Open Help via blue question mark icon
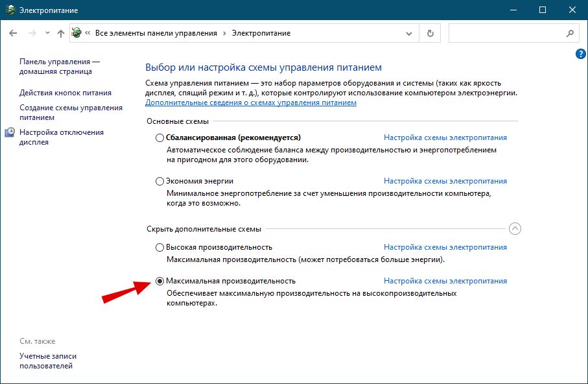 [581, 54]
